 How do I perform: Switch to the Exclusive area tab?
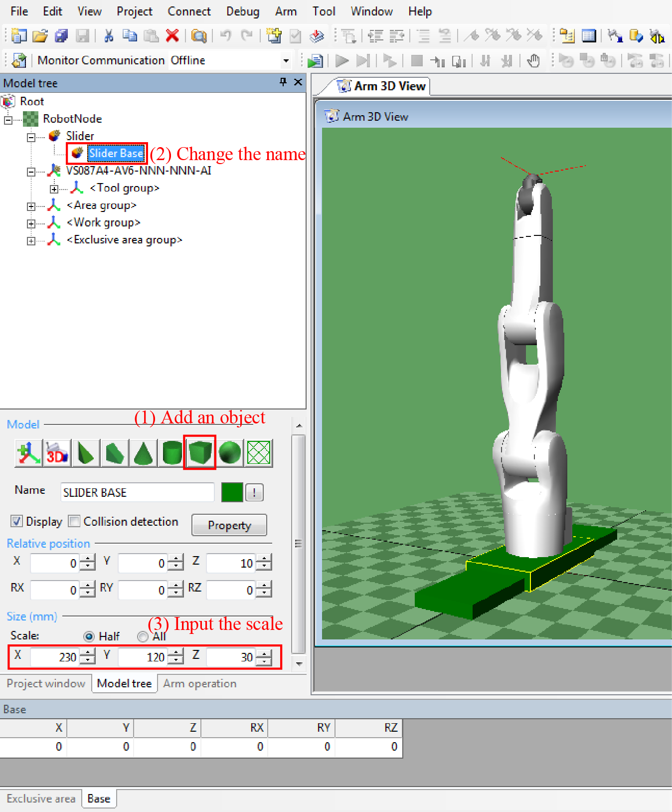(41, 799)
